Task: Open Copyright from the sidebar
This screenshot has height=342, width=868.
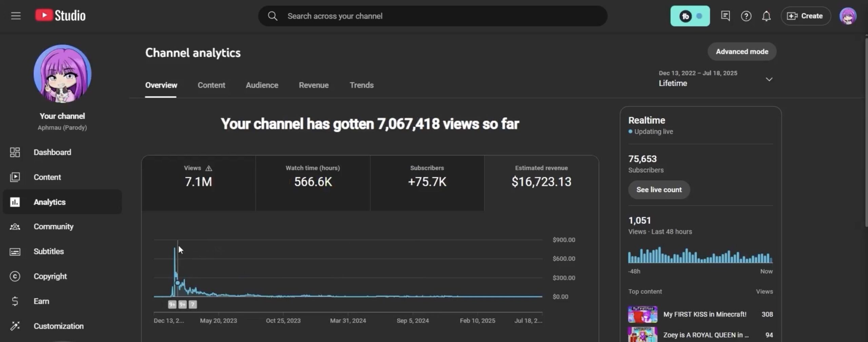Action: point(50,277)
